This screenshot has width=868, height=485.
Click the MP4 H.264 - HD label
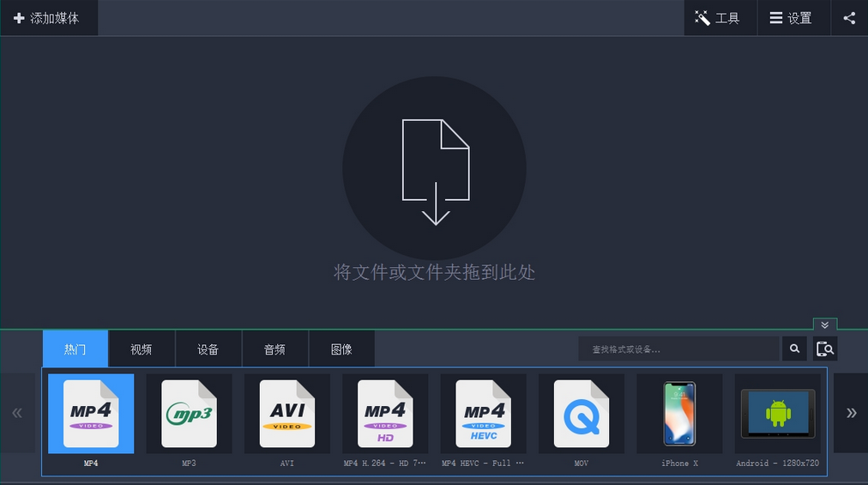click(385, 463)
